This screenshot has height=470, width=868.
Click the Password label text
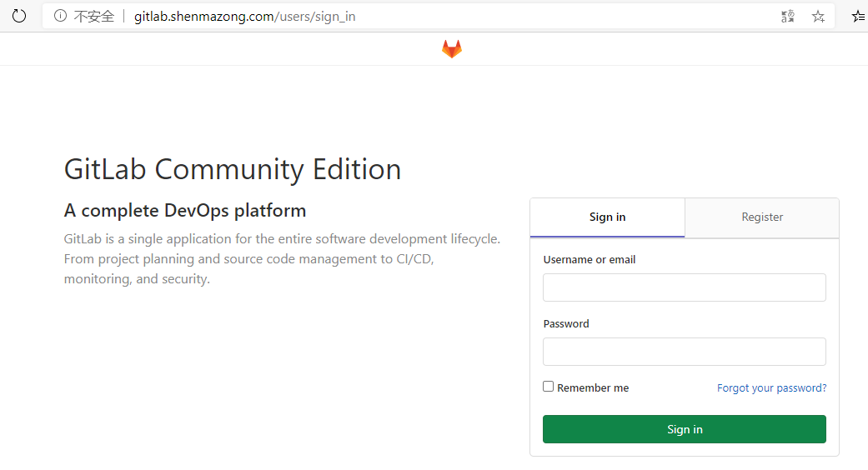pos(566,324)
